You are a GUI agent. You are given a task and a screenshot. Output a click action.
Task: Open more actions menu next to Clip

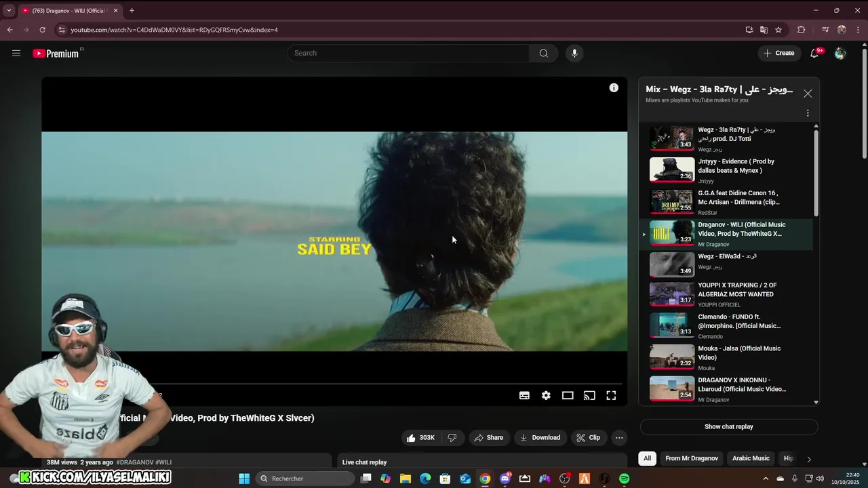tap(619, 438)
